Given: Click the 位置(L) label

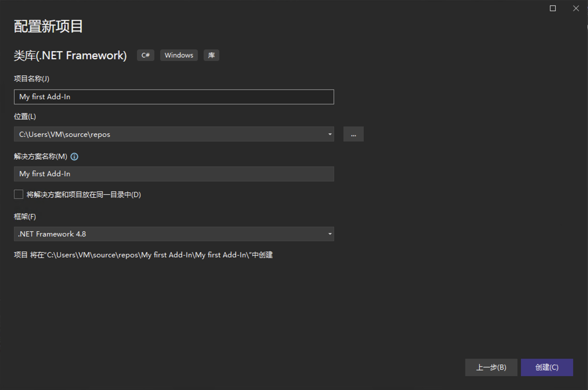Looking at the screenshot, I should tap(25, 116).
